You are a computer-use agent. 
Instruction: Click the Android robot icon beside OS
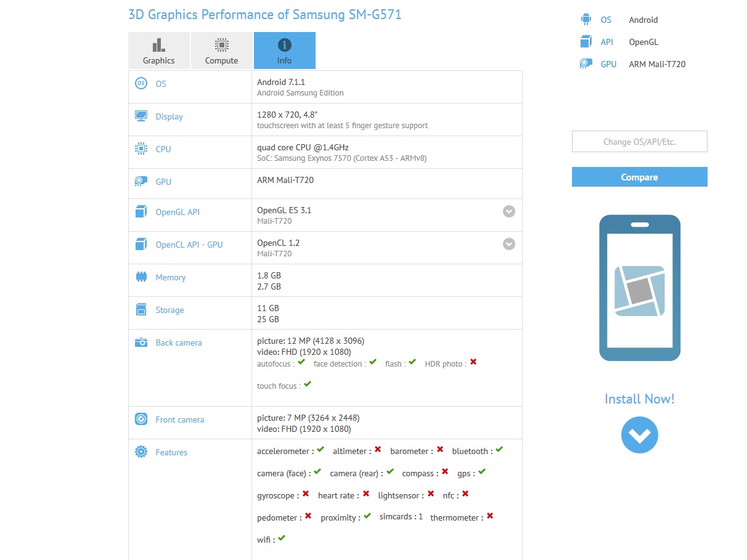click(x=586, y=19)
